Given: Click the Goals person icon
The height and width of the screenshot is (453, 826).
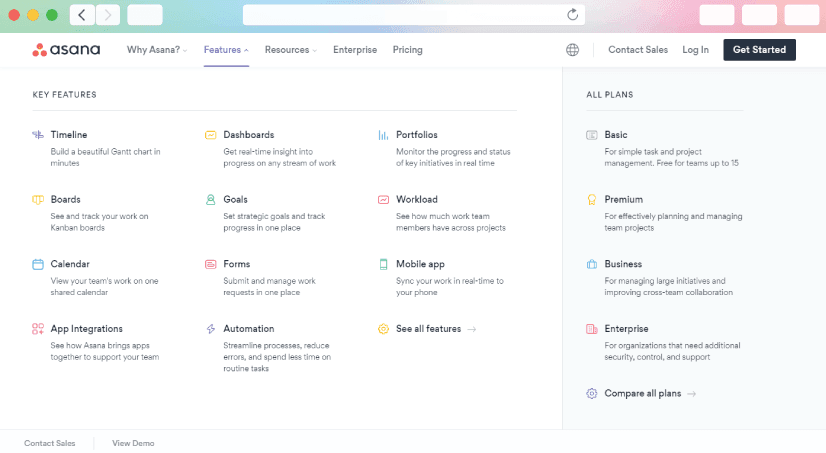Looking at the screenshot, I should (210, 200).
